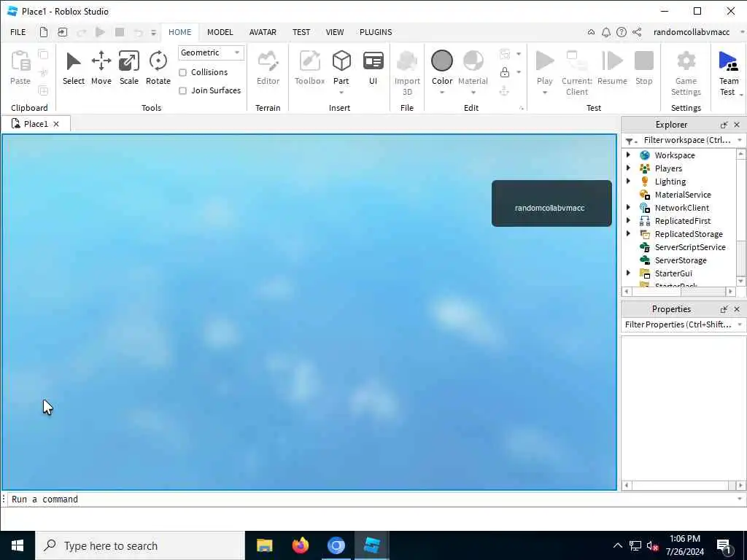Viewport: 747px width, 560px height.
Task: Click the help question mark icon
Action: (x=622, y=32)
